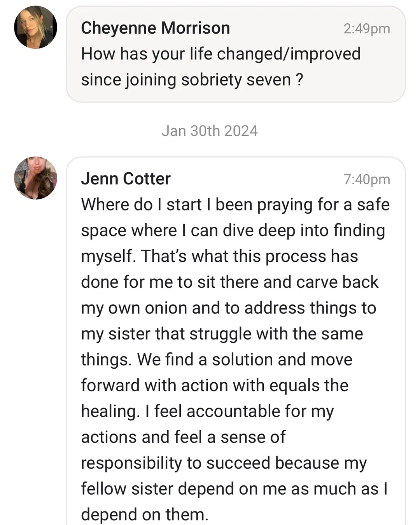This screenshot has width=420, height=525.
Task: Click the 'responsibility to succeed because my' line
Action: pyautogui.click(x=224, y=463)
